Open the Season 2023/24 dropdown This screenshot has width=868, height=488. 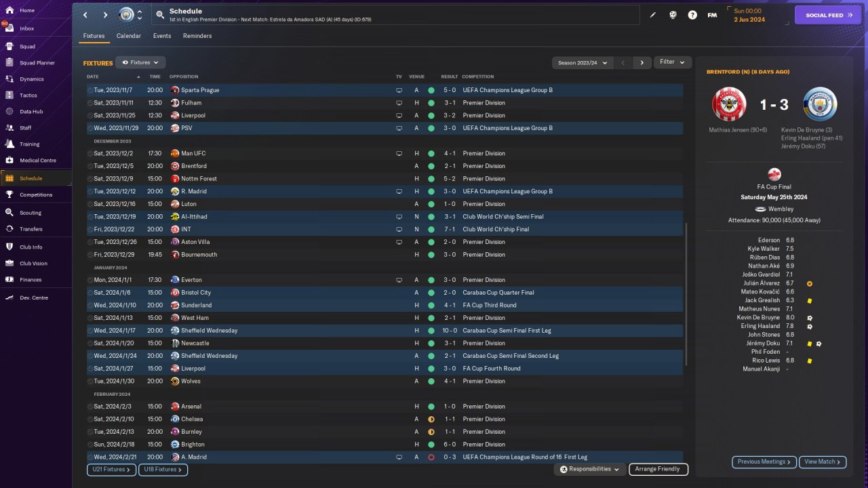coord(583,62)
